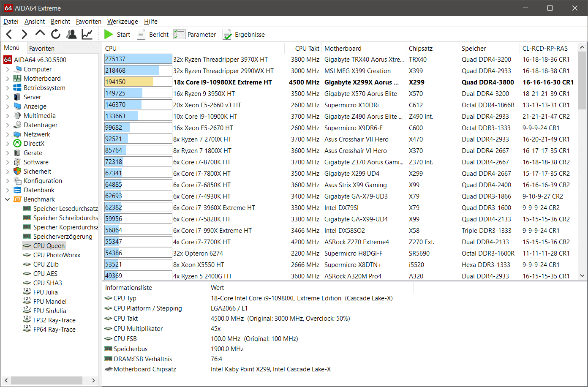The width and height of the screenshot is (588, 387).
Task: Switch to the Menü tab
Action: [x=12, y=48]
